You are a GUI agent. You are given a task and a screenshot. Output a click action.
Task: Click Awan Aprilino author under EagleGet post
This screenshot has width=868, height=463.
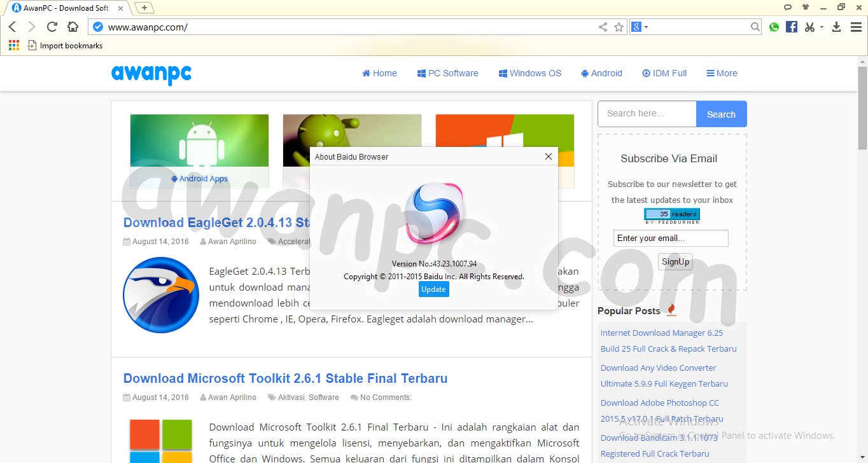click(x=232, y=242)
